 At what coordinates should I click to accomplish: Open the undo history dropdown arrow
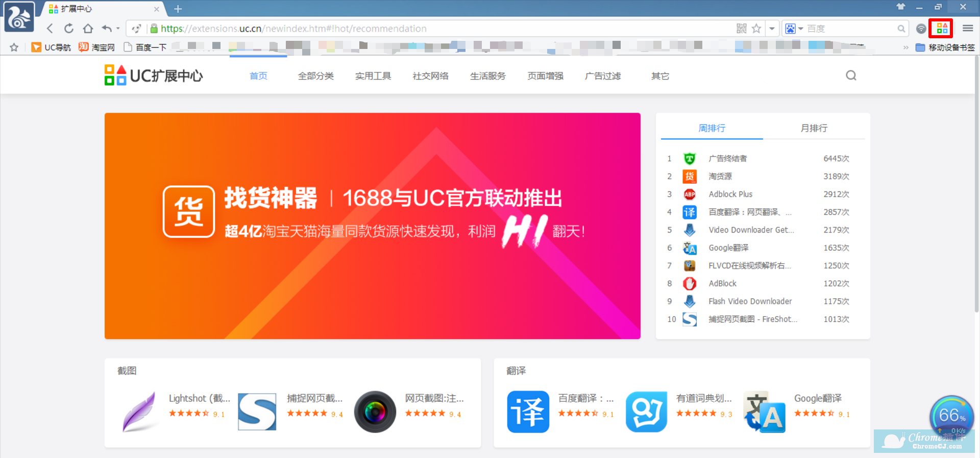[118, 29]
